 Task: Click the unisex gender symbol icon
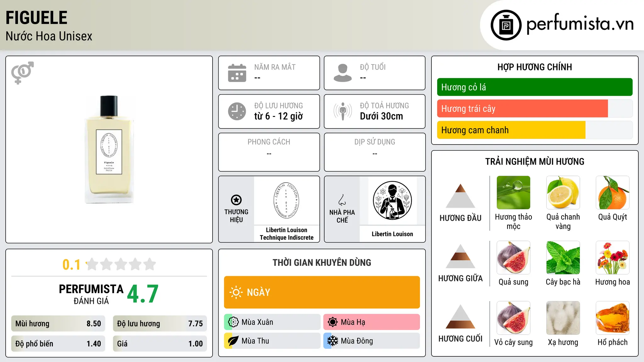click(x=22, y=73)
